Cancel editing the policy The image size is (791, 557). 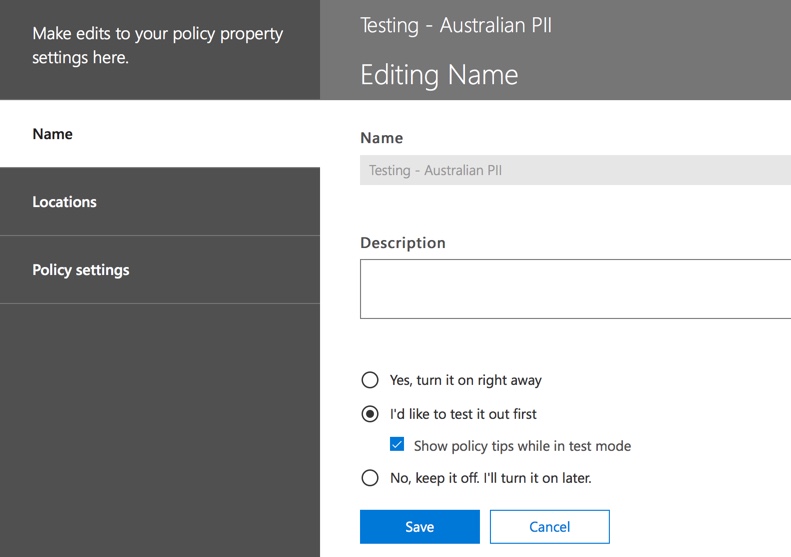tap(549, 527)
